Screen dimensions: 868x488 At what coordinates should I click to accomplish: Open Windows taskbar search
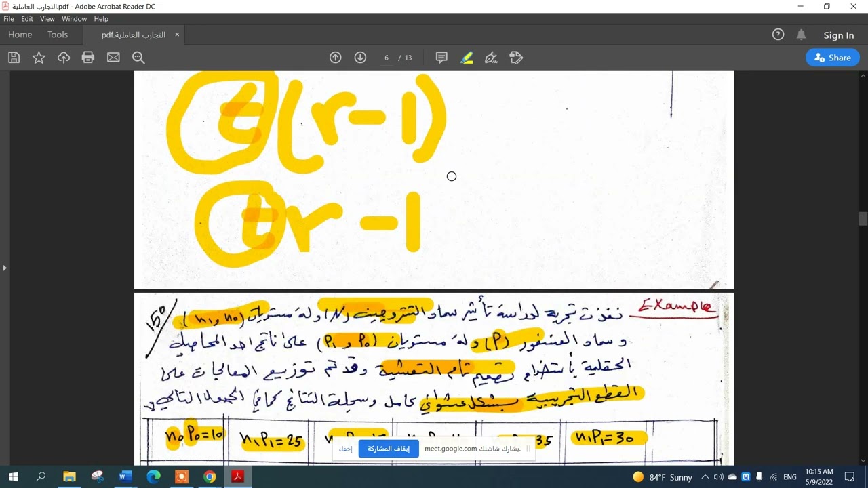tap(41, 477)
